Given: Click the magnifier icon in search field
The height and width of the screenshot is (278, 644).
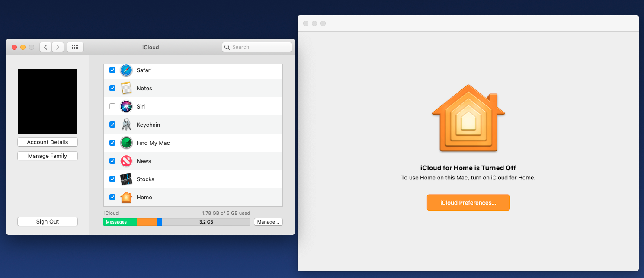Looking at the screenshot, I should pyautogui.click(x=227, y=47).
